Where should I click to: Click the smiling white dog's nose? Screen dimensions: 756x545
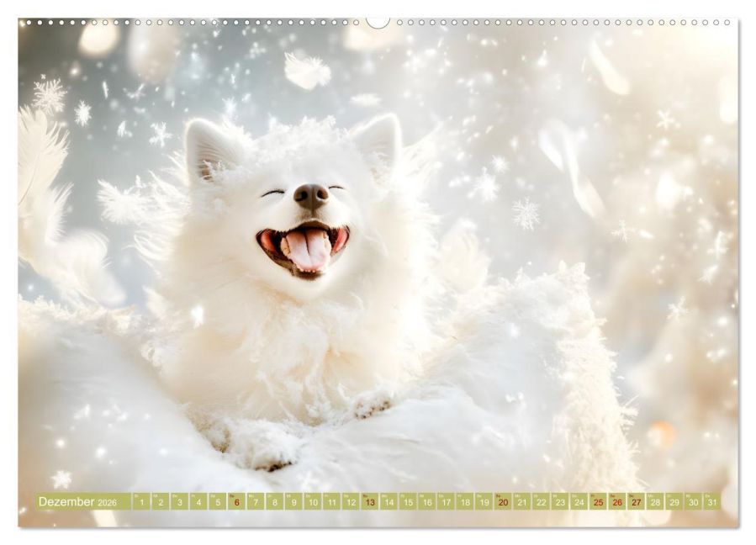click(310, 197)
